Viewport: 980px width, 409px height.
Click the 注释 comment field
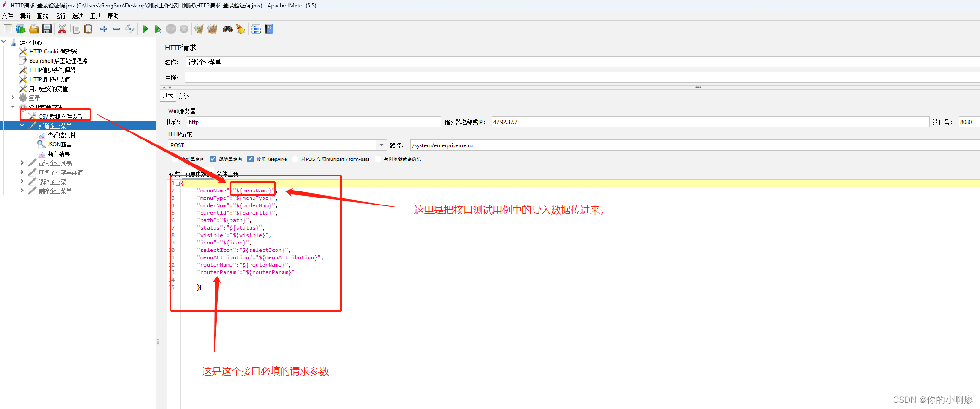click(582, 78)
